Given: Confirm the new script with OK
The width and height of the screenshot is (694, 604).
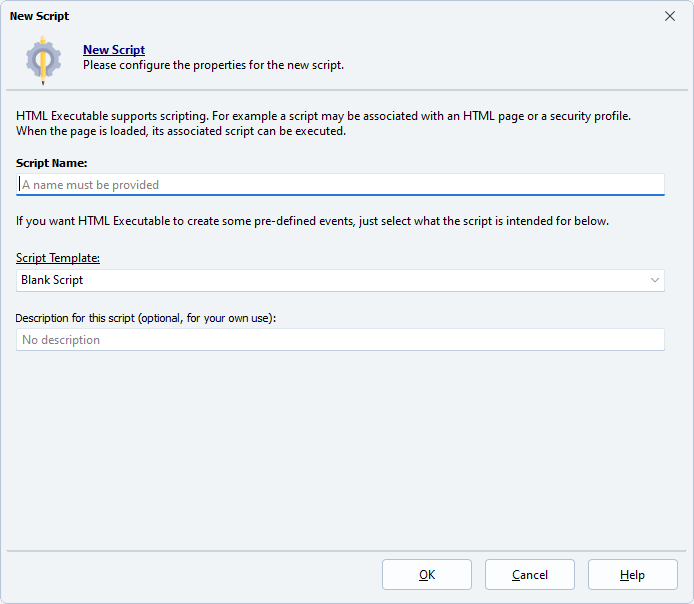Looking at the screenshot, I should 426,575.
